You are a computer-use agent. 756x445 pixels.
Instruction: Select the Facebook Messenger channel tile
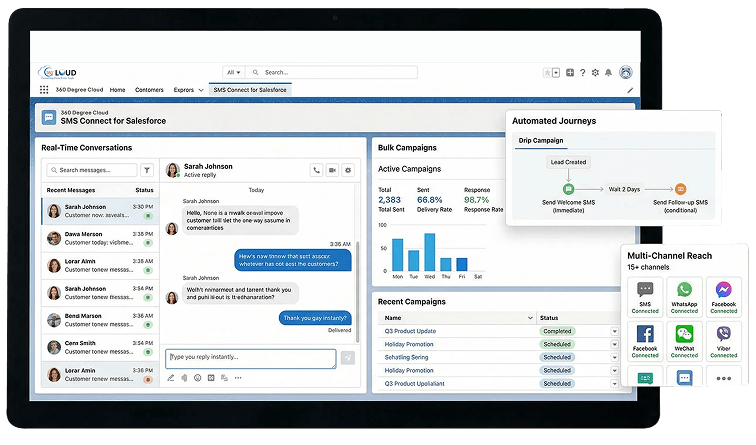[723, 297]
